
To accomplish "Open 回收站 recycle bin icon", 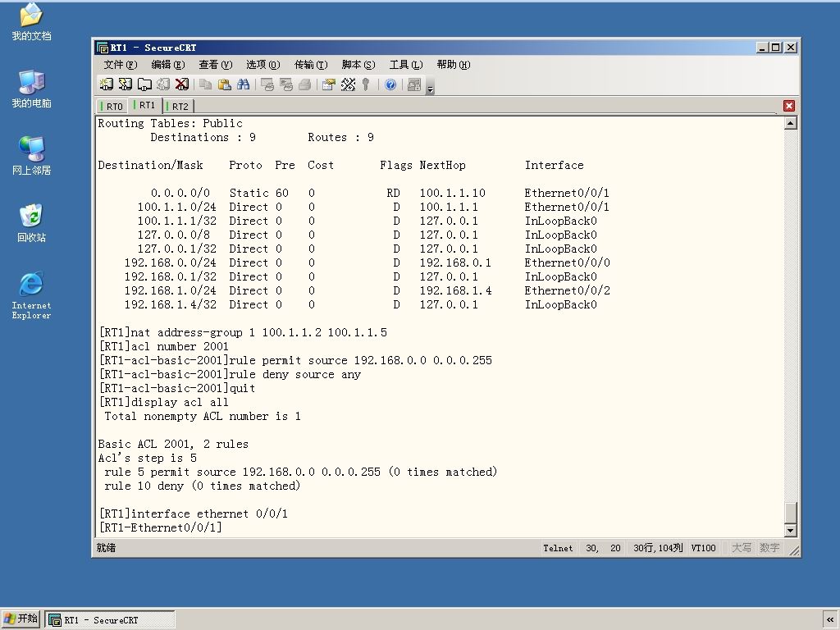I will coord(31,223).
